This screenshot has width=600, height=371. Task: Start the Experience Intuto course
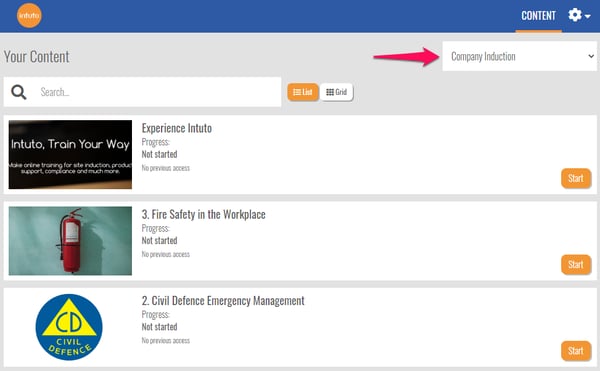pos(576,178)
